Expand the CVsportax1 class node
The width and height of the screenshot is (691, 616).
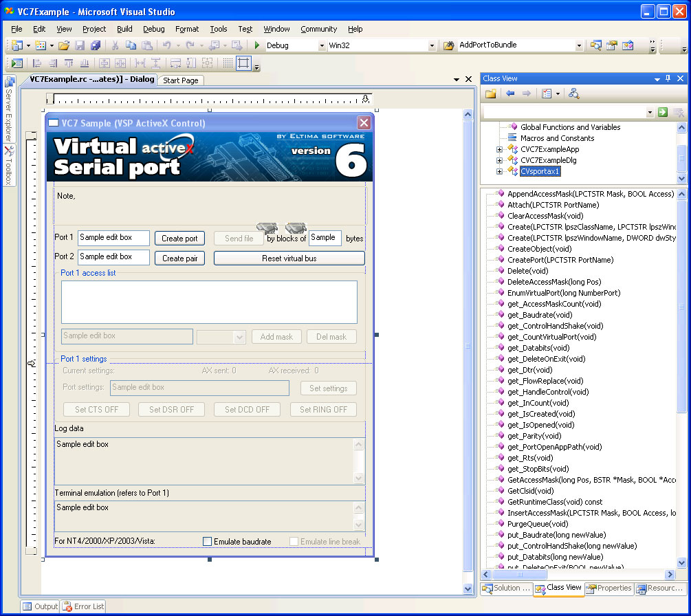[x=499, y=171]
